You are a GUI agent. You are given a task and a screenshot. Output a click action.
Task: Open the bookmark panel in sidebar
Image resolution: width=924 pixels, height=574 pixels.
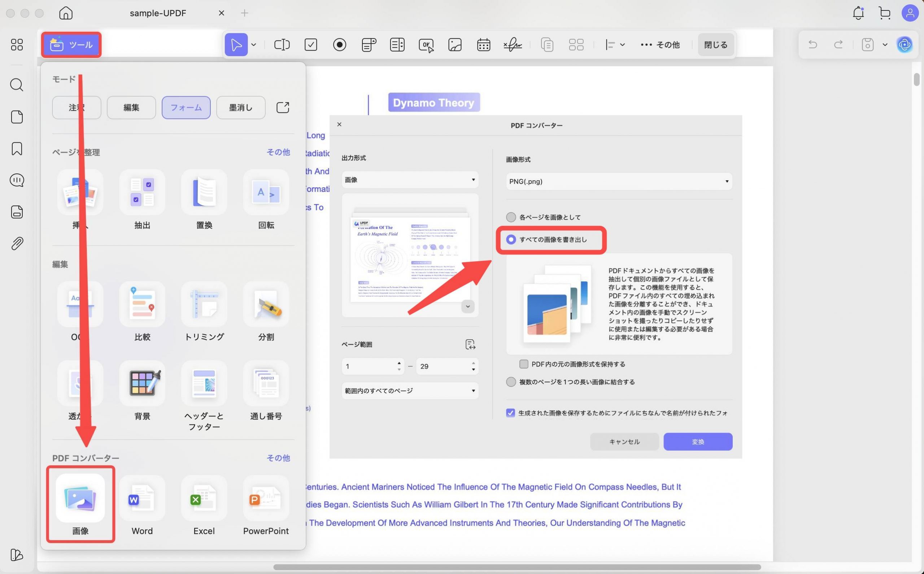coord(17,149)
